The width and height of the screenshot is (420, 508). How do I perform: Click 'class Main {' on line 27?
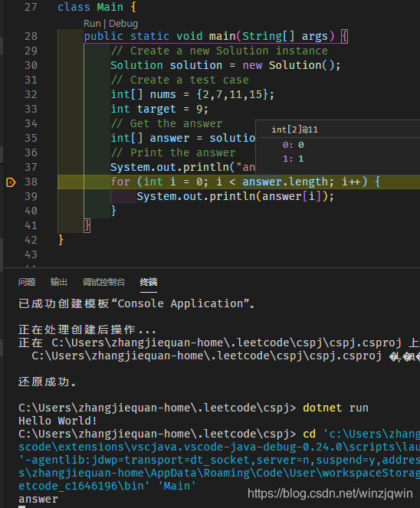pos(97,7)
